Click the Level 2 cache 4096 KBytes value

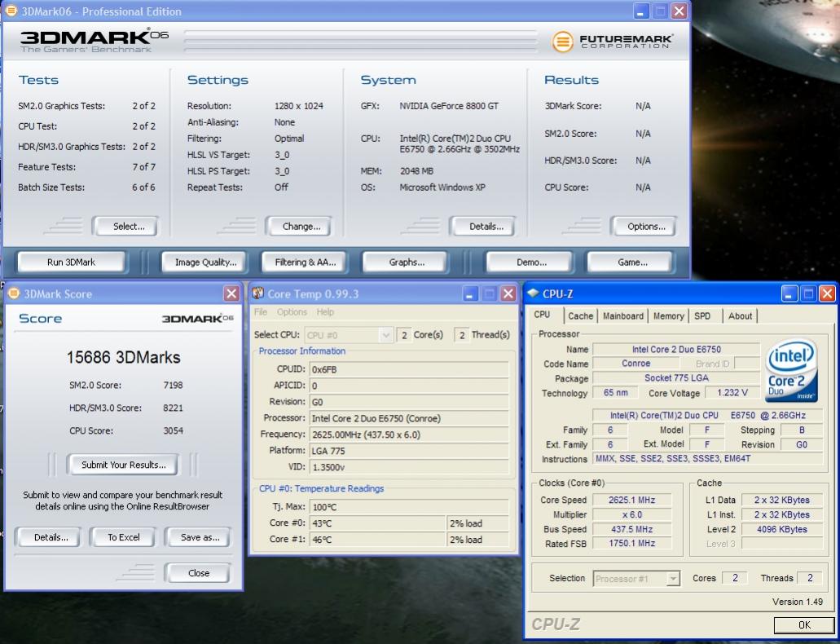[781, 529]
